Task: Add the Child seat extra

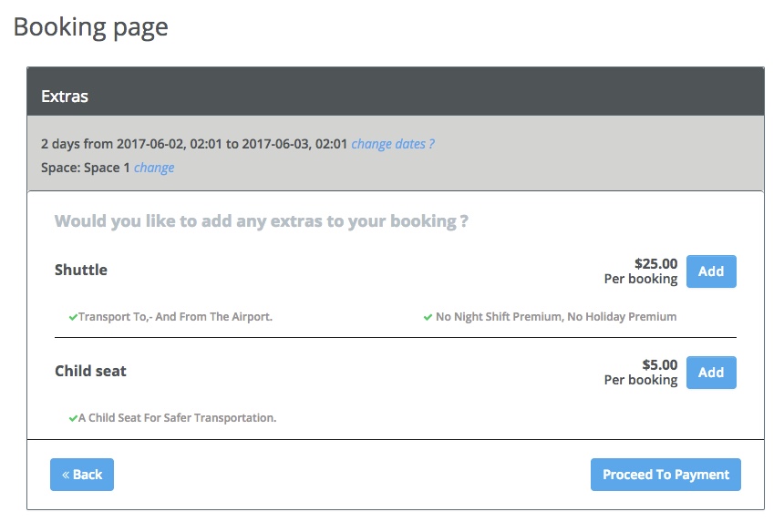Action: (x=710, y=373)
